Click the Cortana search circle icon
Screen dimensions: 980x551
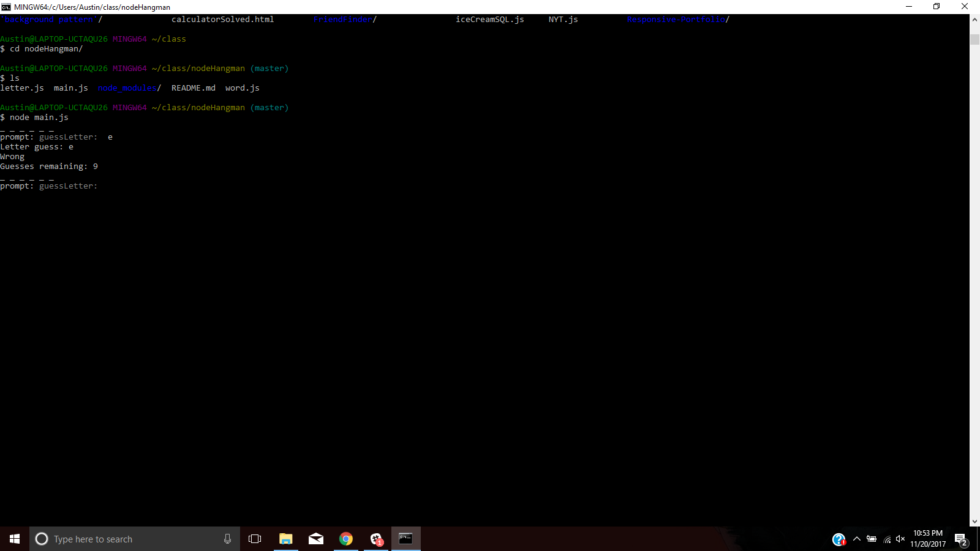coord(42,539)
